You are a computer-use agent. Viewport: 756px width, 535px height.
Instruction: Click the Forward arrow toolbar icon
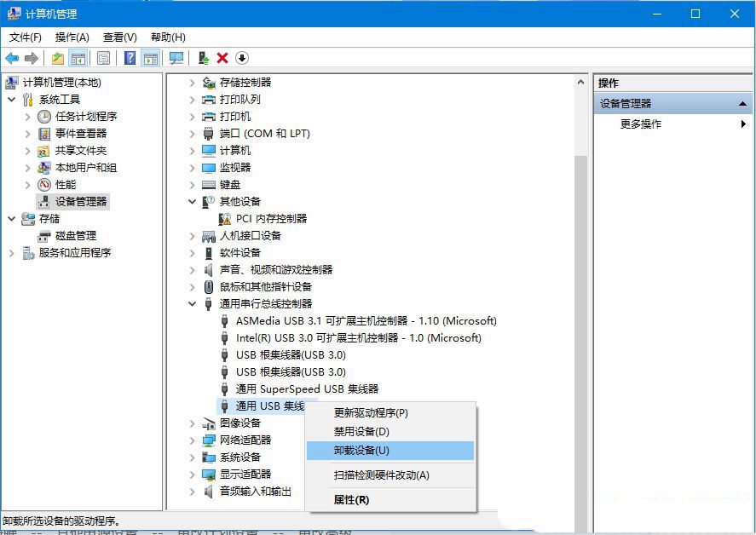click(x=32, y=58)
